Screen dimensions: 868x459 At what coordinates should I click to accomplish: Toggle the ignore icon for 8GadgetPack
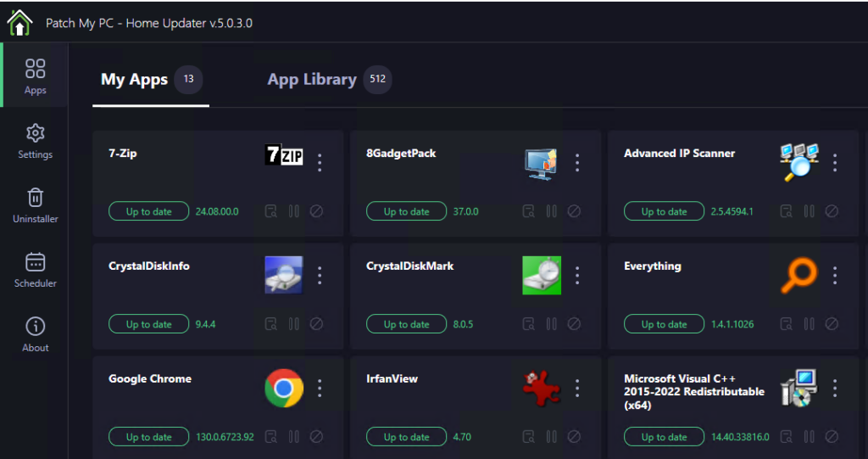pyautogui.click(x=574, y=211)
